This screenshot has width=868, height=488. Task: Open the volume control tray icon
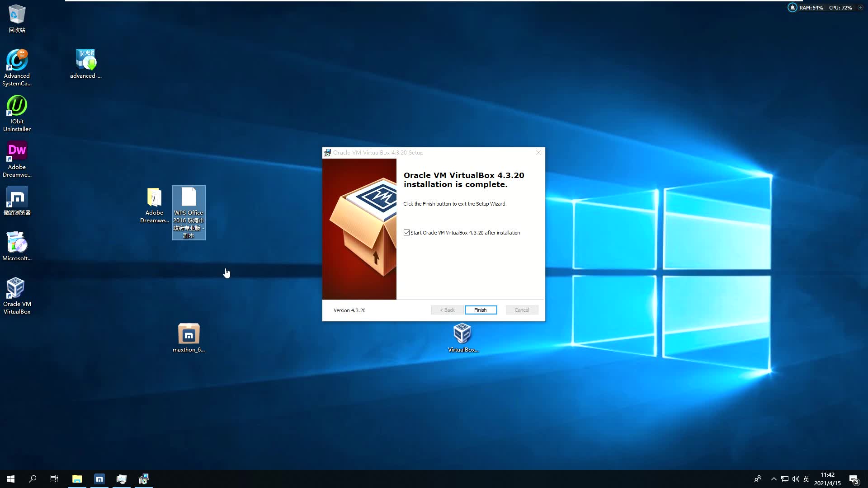(796, 479)
